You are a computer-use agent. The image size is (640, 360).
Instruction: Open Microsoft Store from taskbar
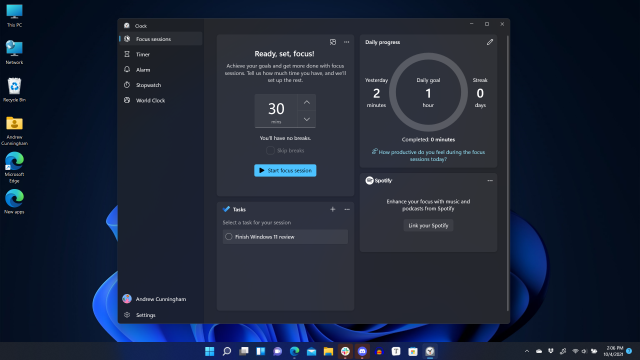point(413,351)
